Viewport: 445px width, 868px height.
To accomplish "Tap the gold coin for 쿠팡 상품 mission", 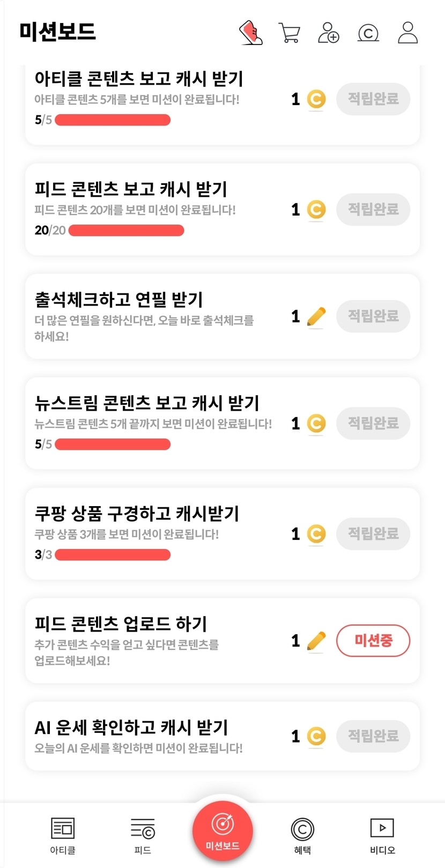I will tap(316, 533).
